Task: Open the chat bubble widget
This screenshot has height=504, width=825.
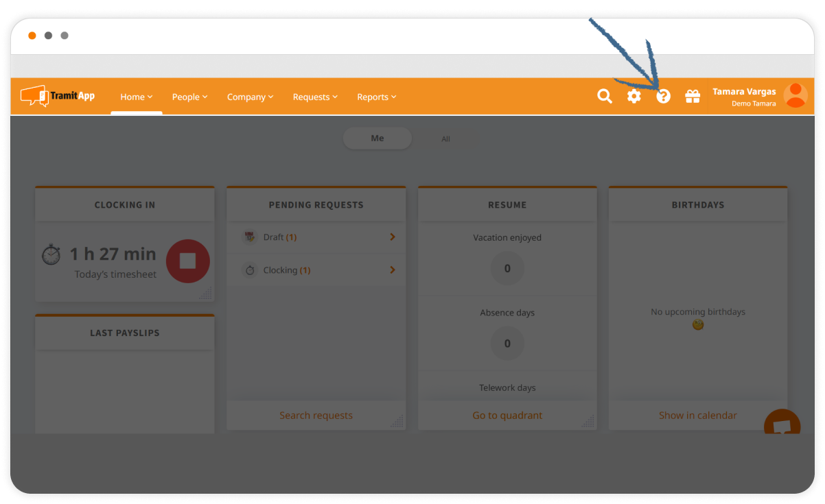Action: 782,426
